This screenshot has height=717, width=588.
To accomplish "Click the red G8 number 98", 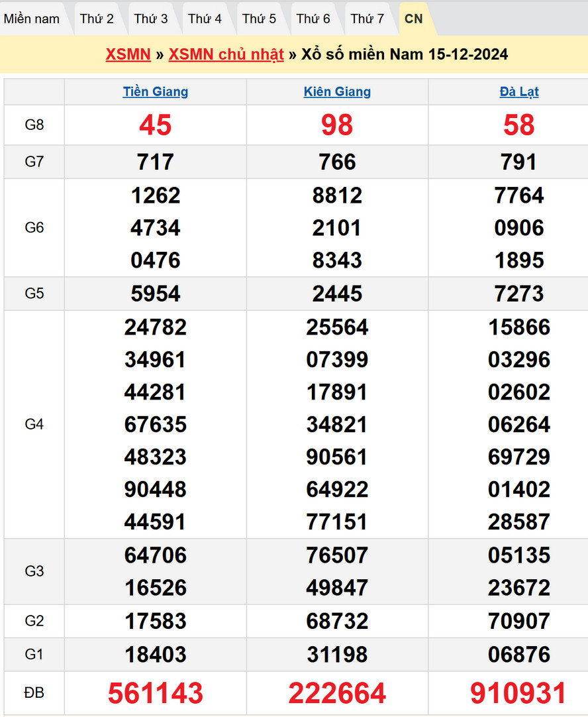I will 337,125.
